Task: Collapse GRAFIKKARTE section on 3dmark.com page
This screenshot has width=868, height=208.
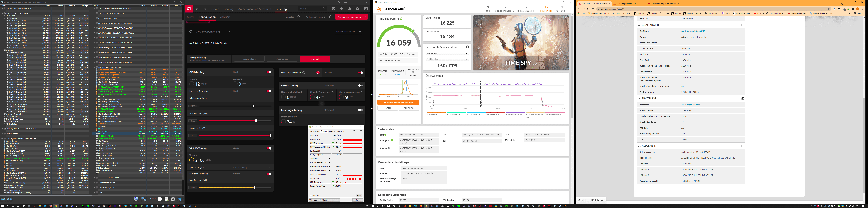Action: pyautogui.click(x=743, y=25)
